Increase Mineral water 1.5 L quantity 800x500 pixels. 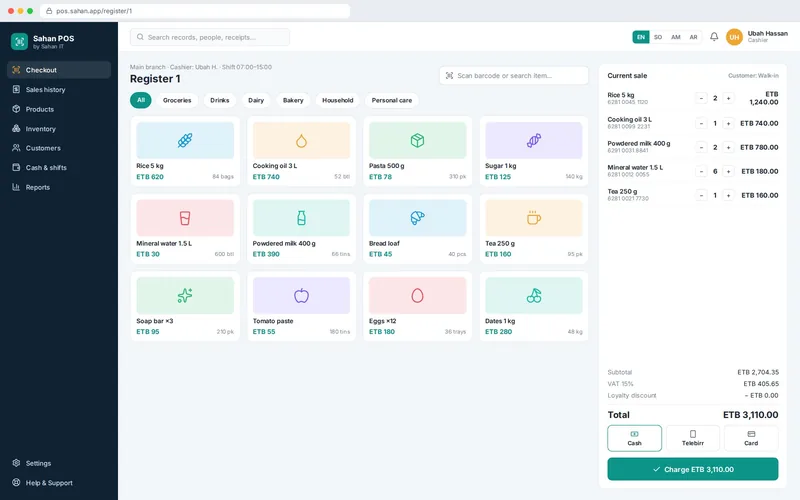[728, 171]
